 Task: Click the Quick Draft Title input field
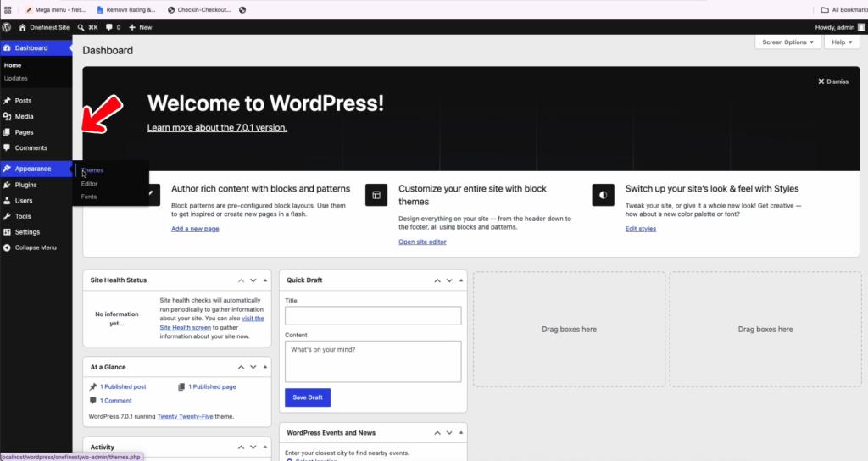pos(373,316)
